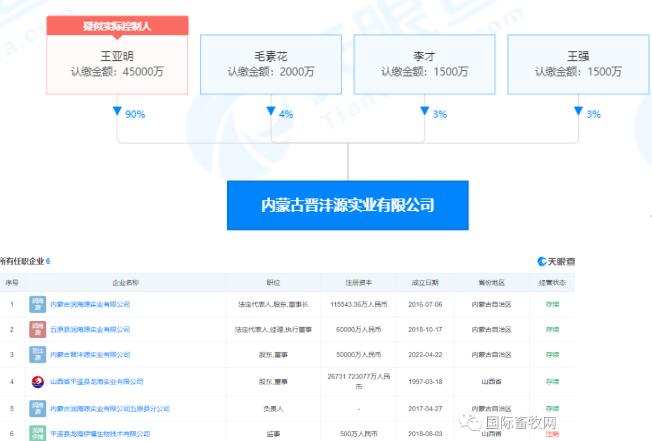Click the 润海源 logo icon in row 1
The image size is (652, 441).
[x=37, y=303]
